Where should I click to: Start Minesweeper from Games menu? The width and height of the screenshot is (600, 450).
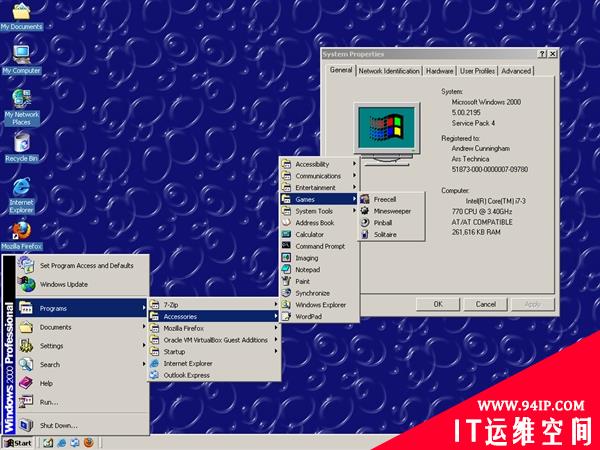[391, 211]
